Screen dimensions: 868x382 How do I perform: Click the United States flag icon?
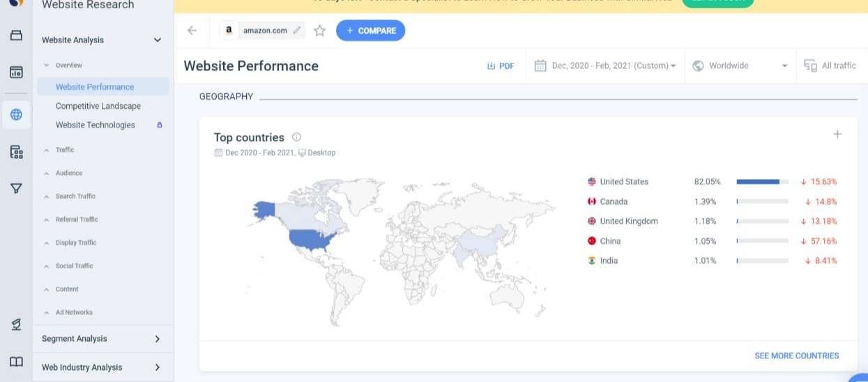(x=592, y=181)
